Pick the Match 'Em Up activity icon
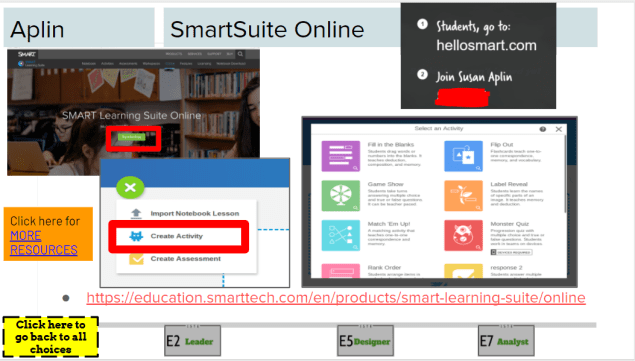Screen dimensions: 635x361 (x=341, y=235)
